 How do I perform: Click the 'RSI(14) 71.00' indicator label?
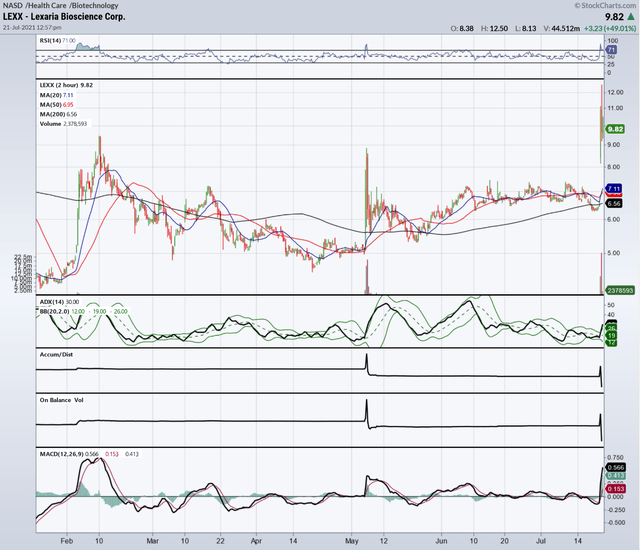(58, 40)
